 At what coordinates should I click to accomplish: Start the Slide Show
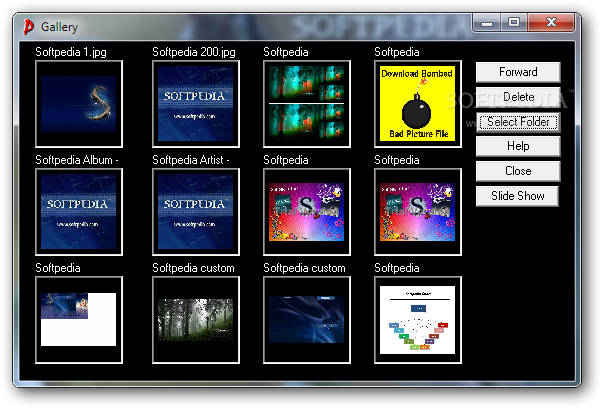tap(517, 196)
